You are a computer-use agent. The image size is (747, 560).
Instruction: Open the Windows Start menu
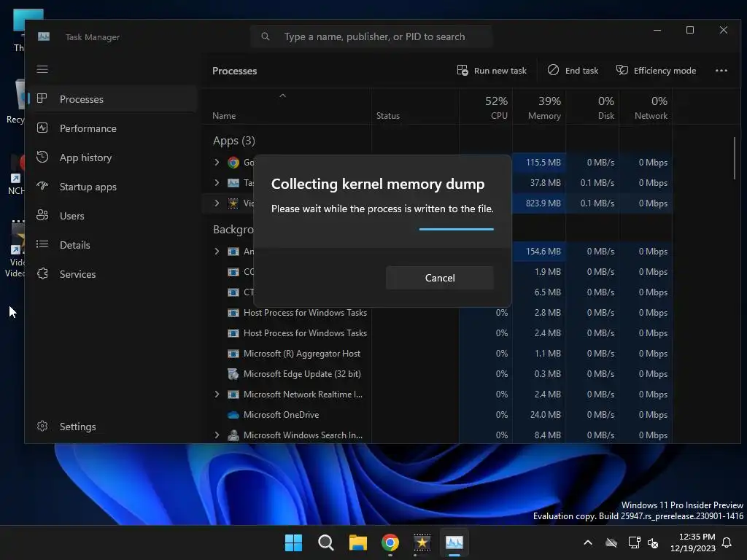293,542
